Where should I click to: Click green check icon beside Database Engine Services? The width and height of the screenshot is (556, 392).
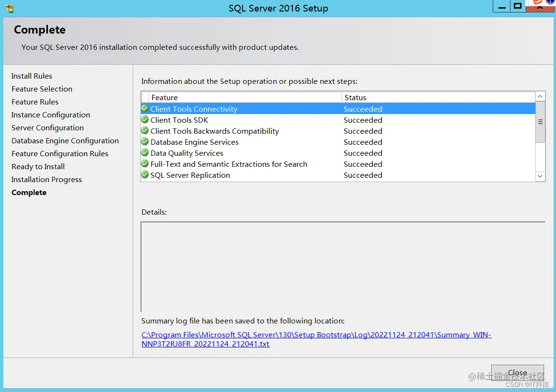(x=145, y=141)
